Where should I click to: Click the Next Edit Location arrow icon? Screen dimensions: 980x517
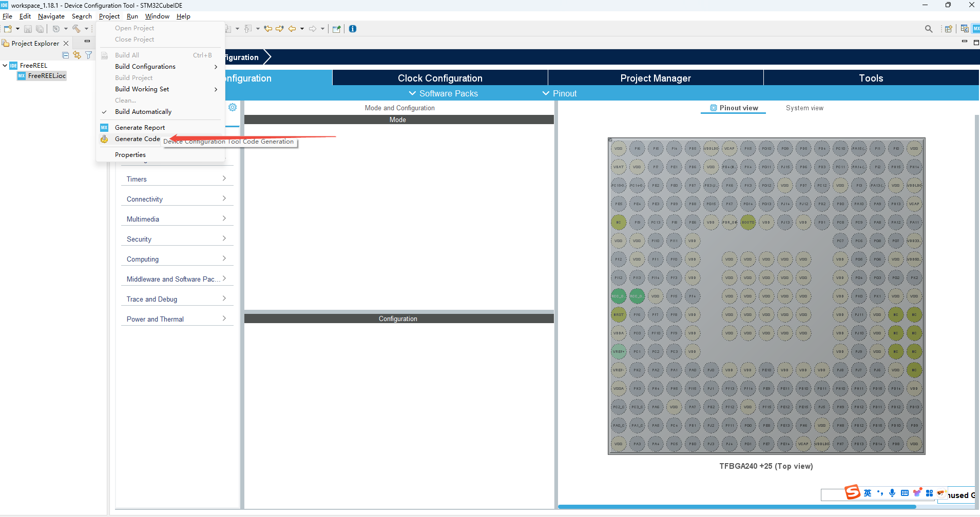tap(279, 29)
